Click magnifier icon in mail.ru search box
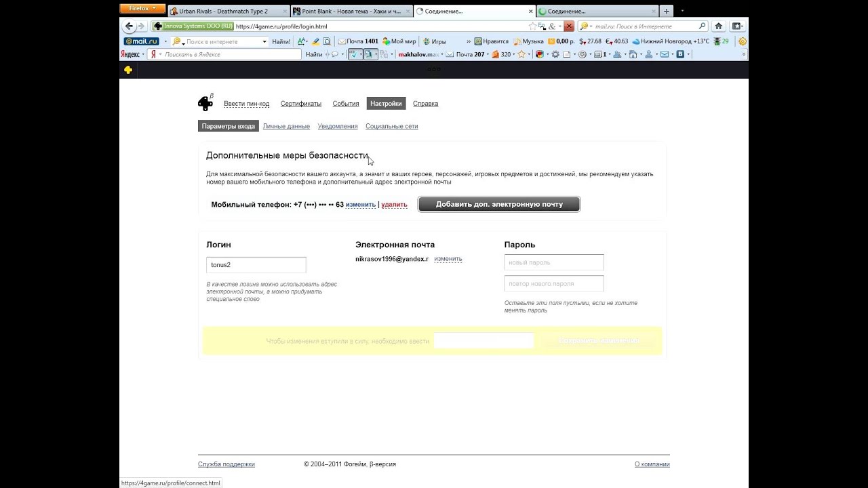The height and width of the screenshot is (488, 868). point(702,26)
